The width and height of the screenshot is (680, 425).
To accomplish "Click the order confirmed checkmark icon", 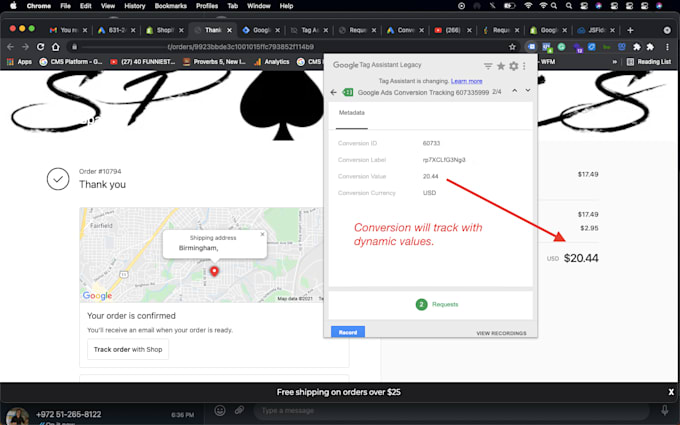I will 58,179.
